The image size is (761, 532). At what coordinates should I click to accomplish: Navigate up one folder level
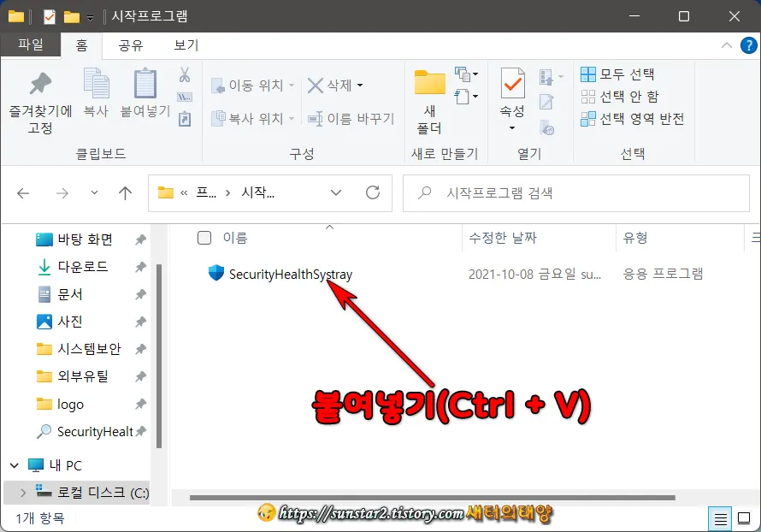(125, 192)
